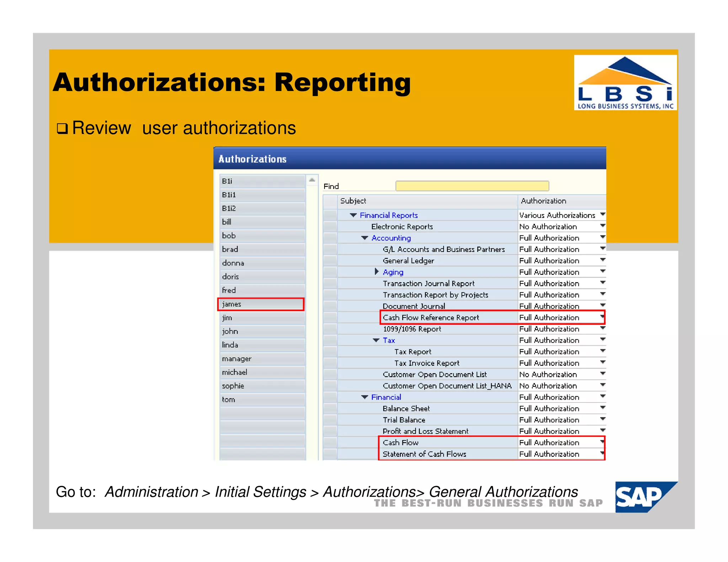
Task: Select user james in the list
Action: (x=262, y=304)
